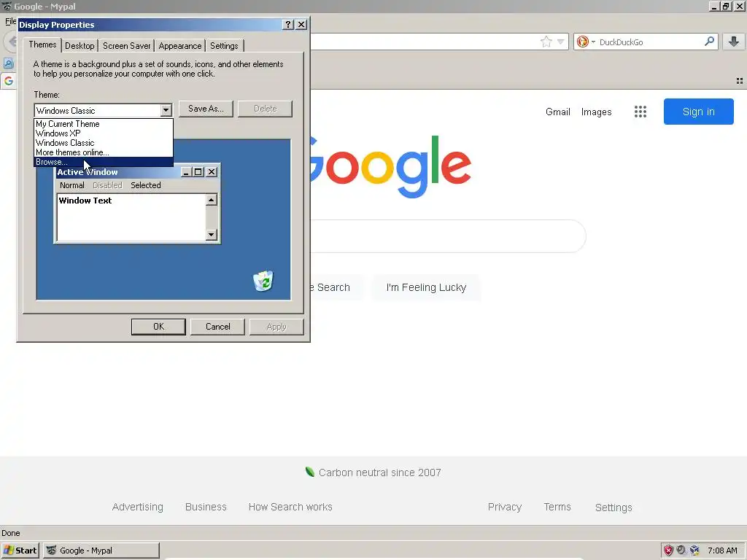Switch to the Desktop tab
Image resolution: width=747 pixels, height=560 pixels.
[80, 46]
